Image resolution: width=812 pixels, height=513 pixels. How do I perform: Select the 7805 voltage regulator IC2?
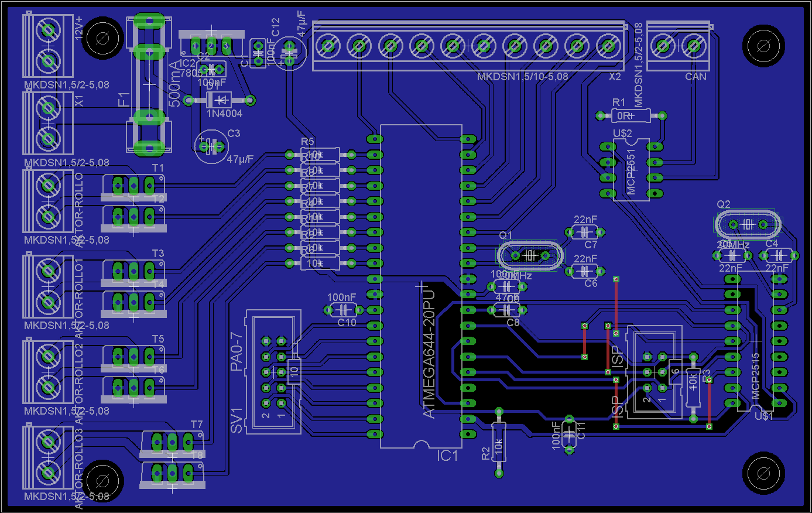pos(211,45)
